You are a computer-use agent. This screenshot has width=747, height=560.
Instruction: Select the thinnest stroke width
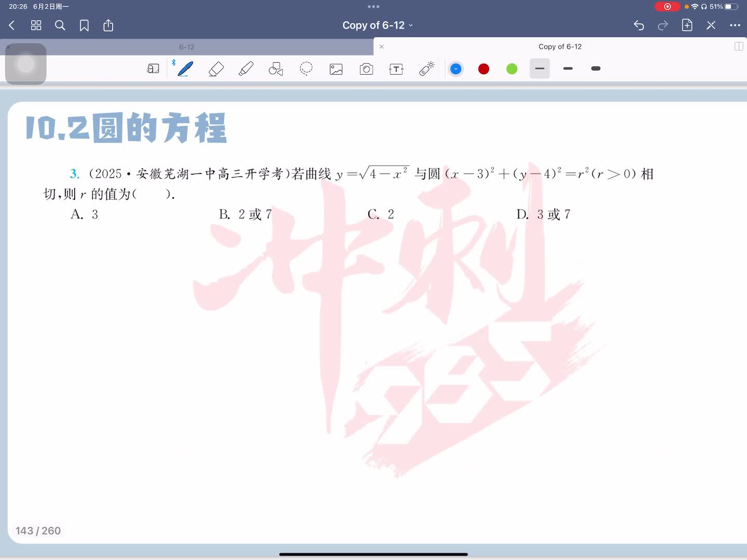(x=539, y=68)
